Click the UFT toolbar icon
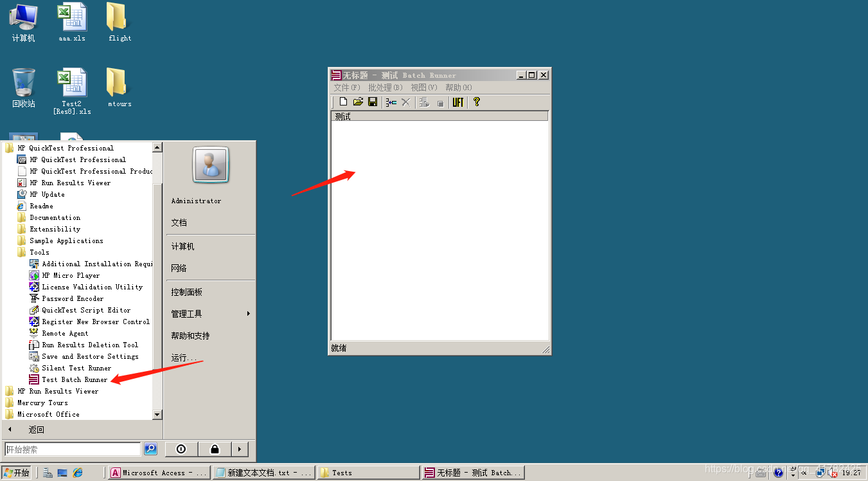868x481 pixels. [458, 102]
